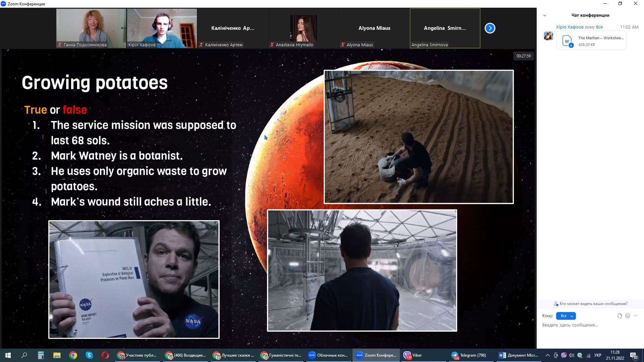Switch to Документ Microsoft Word taskbar item
Image resolution: width=644 pixels, height=362 pixels.
point(518,355)
